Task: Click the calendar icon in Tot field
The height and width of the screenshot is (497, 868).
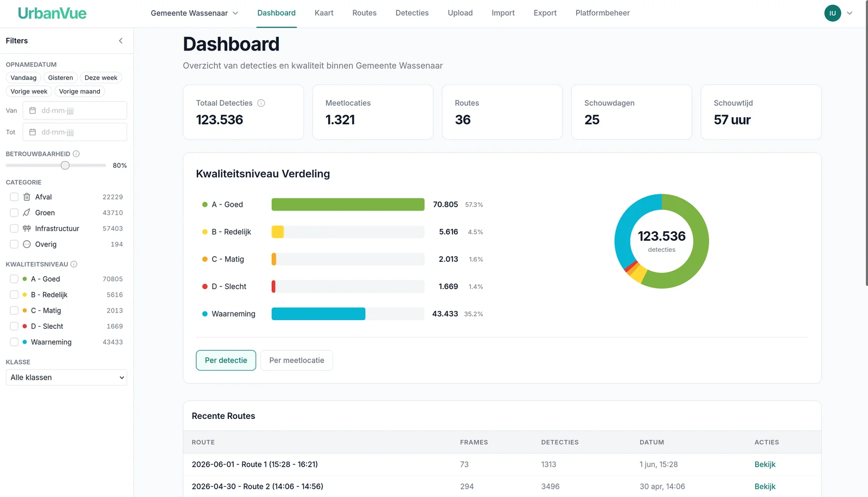Action: (x=33, y=132)
